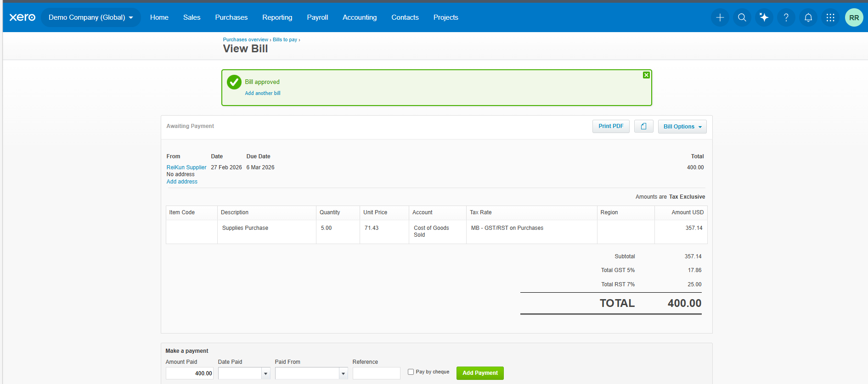Click the Amount Paid field

pyautogui.click(x=190, y=373)
